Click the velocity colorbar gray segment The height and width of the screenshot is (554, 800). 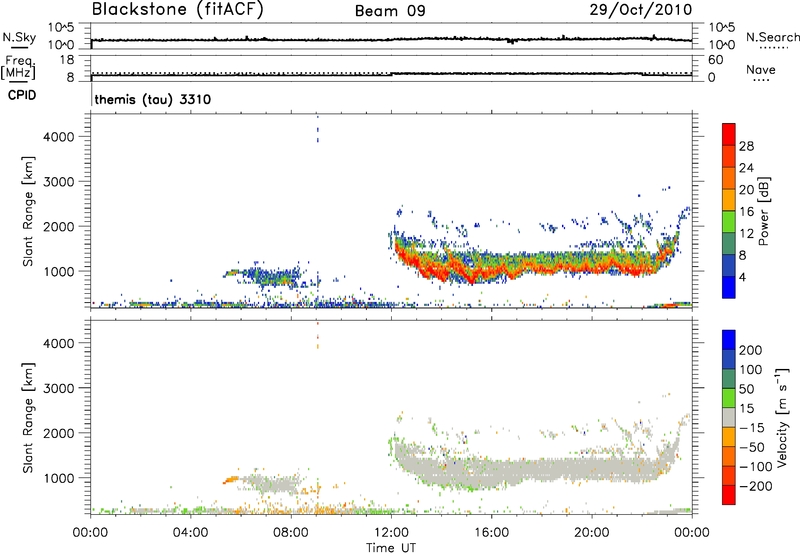tap(729, 417)
